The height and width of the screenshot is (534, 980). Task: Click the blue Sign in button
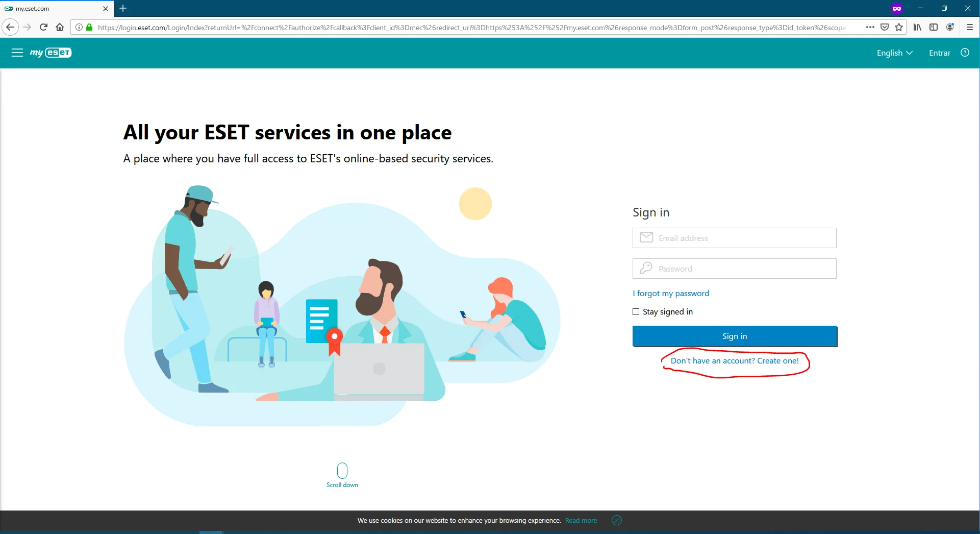734,336
